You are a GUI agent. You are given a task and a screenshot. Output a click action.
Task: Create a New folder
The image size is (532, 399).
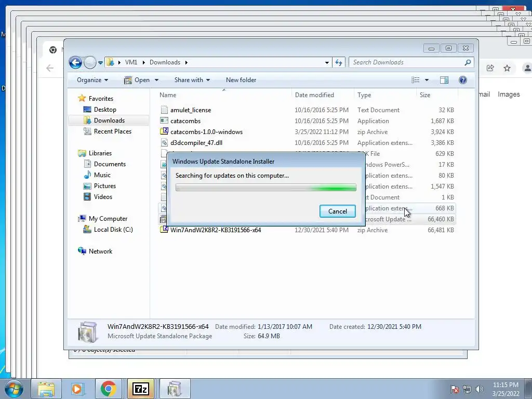[241, 80]
